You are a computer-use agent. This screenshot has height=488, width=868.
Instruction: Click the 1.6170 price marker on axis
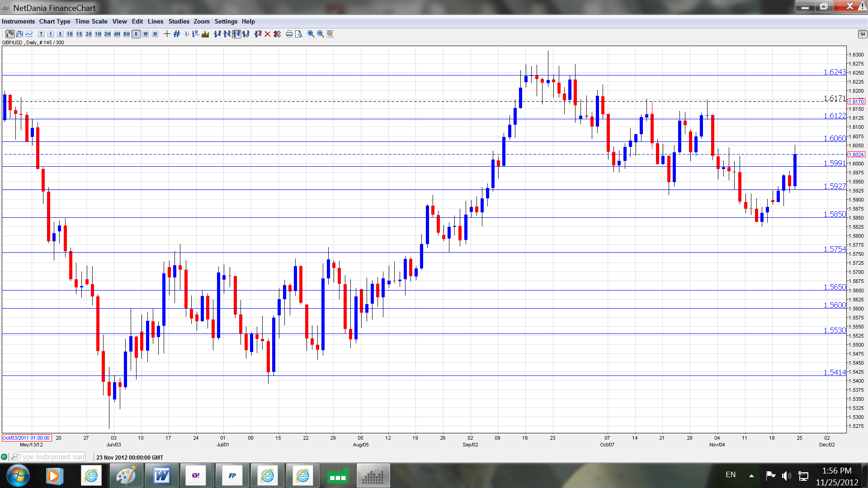coord(856,102)
